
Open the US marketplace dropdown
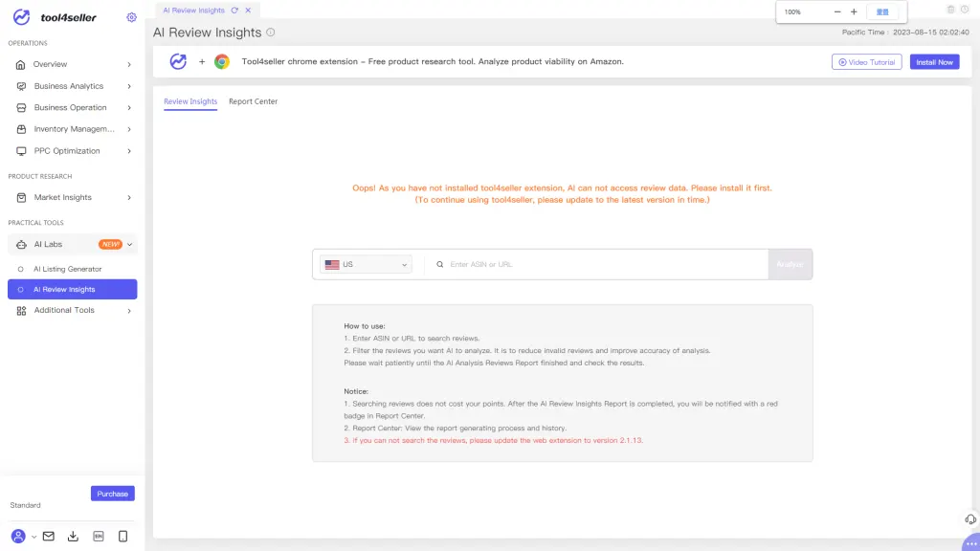tap(366, 265)
